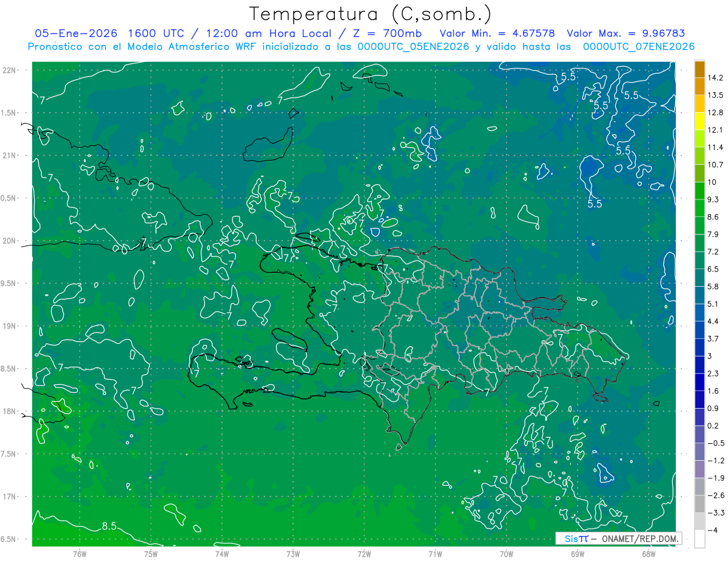
Task: Select 'Valor Min. = 4.67578' text
Action: pos(497,33)
